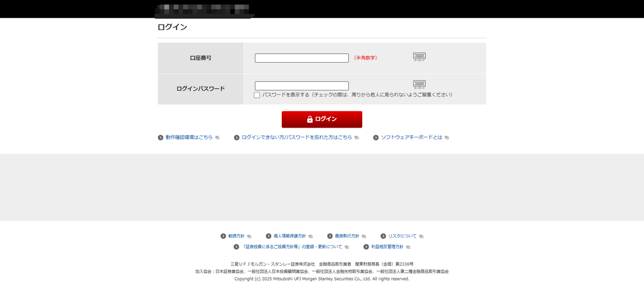Open 勧誘方針 footer link
Screen dimensions: 644x305
point(236,236)
